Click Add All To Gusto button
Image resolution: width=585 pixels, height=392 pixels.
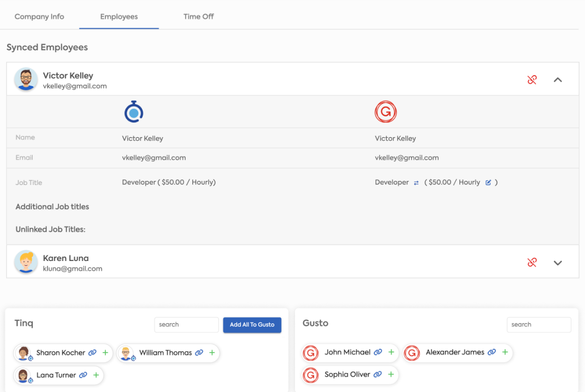252,324
